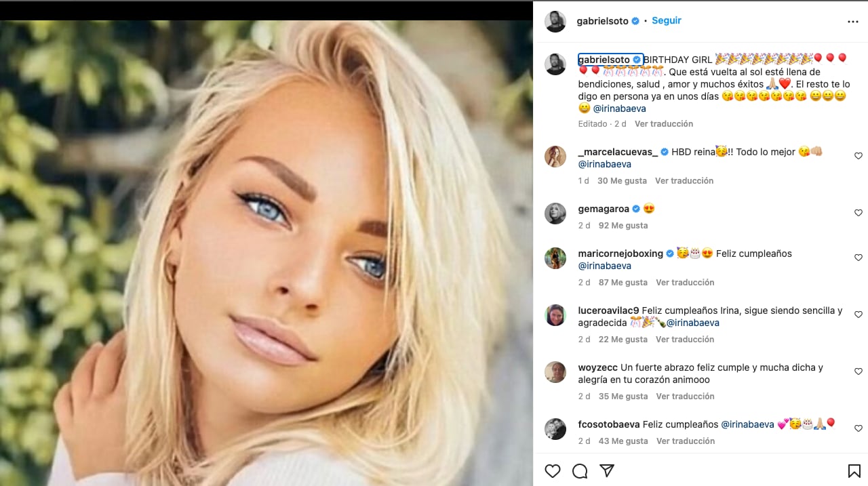Open the @irinabaeva mention in caption

point(619,108)
